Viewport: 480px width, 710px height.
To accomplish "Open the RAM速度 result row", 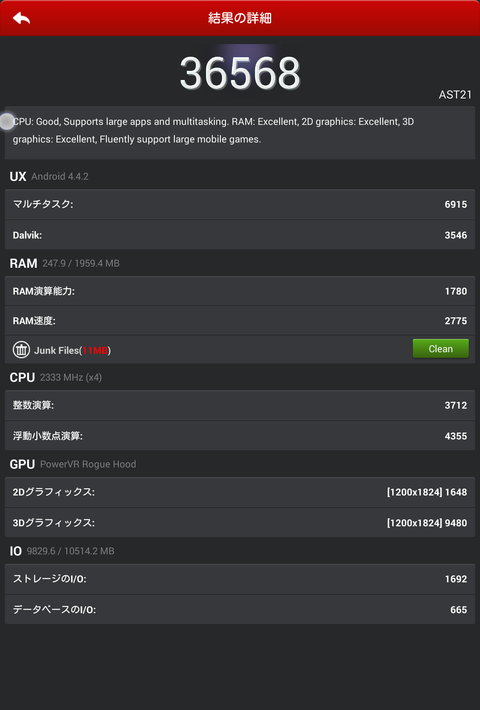I will point(240,321).
